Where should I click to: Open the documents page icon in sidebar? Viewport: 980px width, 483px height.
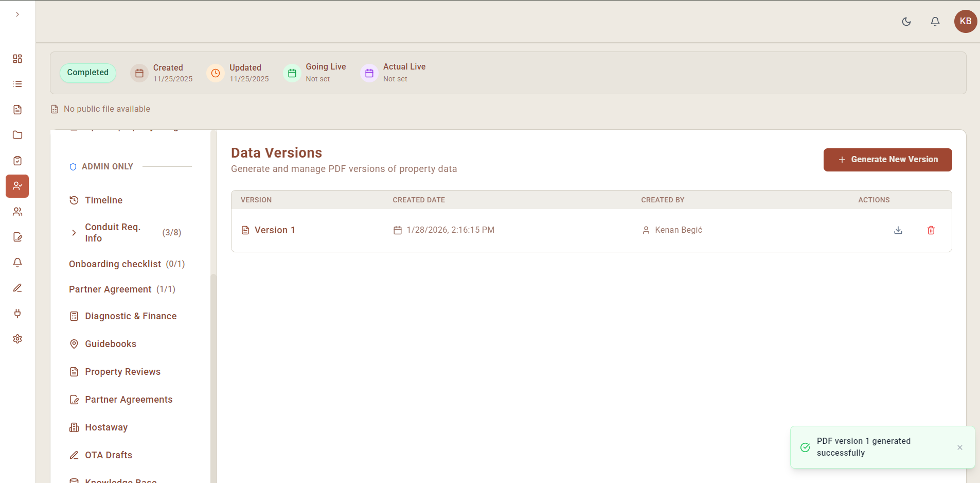point(17,109)
